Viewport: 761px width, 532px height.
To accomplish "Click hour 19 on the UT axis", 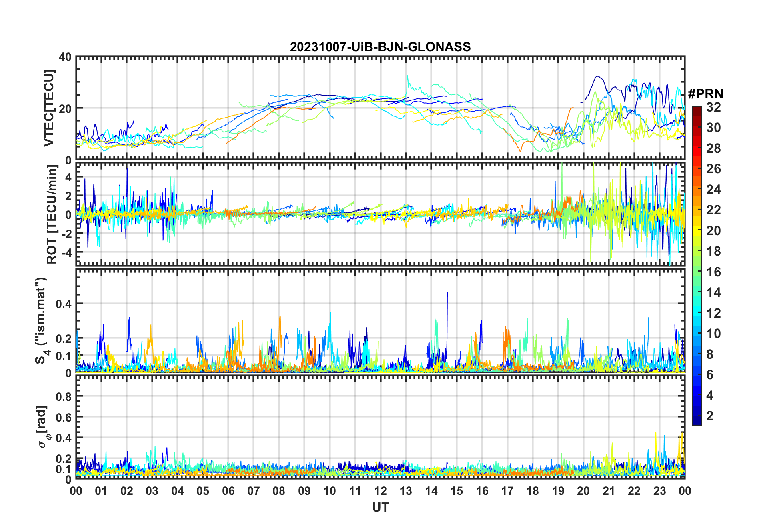I will point(558,491).
